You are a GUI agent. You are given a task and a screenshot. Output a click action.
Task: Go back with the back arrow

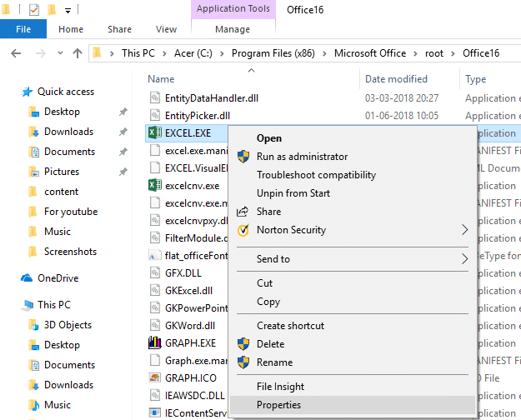click(x=16, y=53)
